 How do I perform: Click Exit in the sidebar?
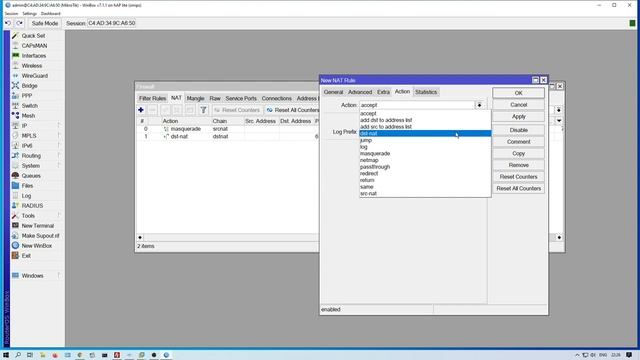(x=26, y=256)
